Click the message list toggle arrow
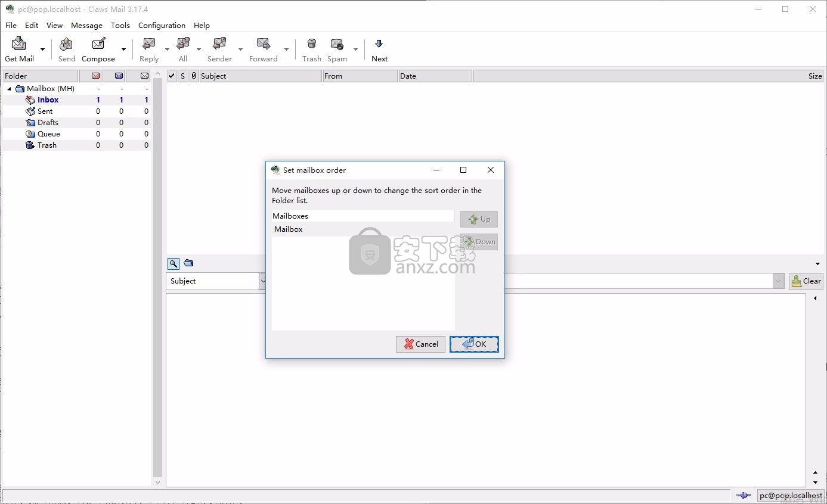This screenshot has height=504, width=827. click(817, 264)
